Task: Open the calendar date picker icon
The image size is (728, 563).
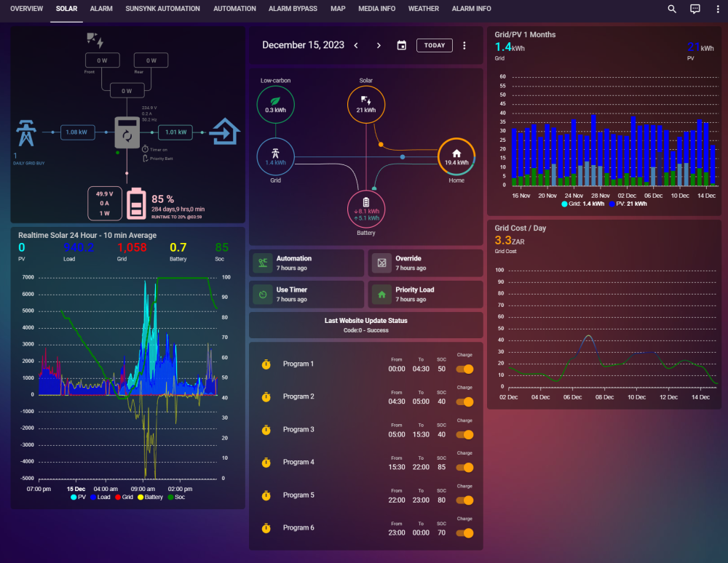Action: (402, 45)
